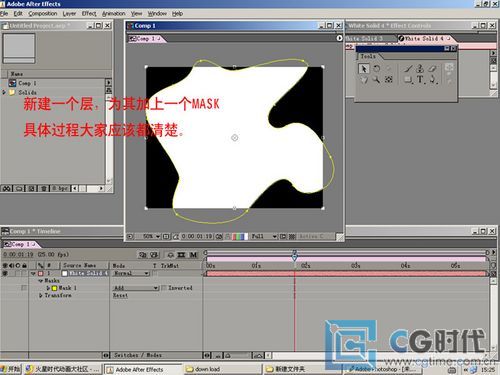Click the snapshot camera icon in Comp viewer
This screenshot has height=375, width=500.
[219, 236]
